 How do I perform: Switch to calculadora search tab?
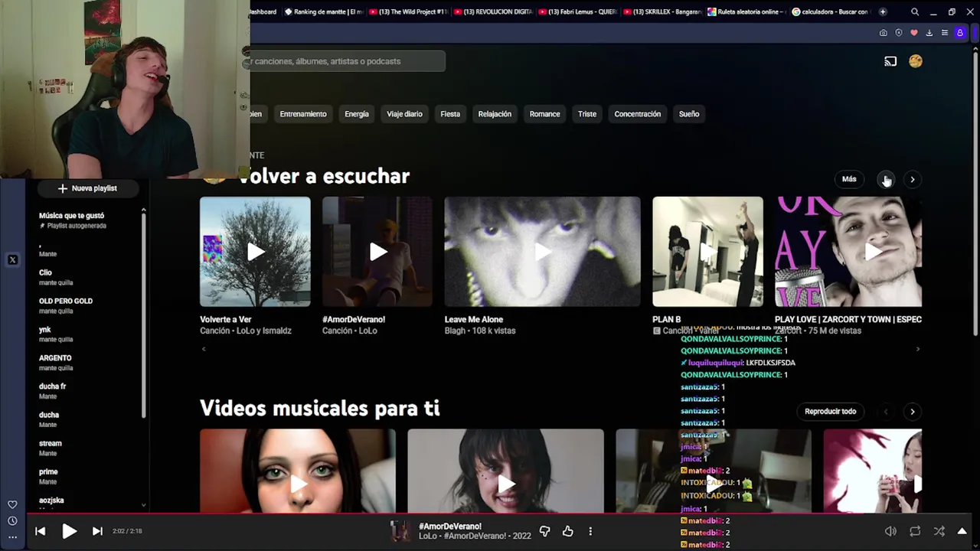coord(830,11)
